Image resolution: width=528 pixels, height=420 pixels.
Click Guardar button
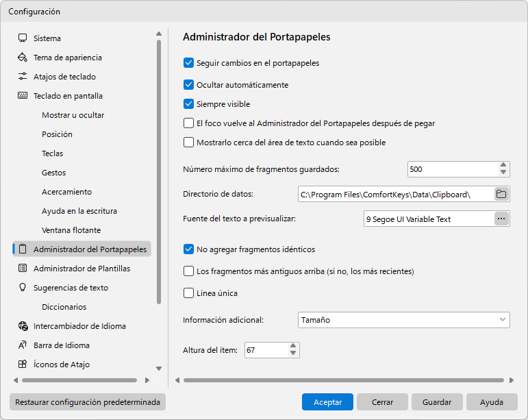(437, 402)
